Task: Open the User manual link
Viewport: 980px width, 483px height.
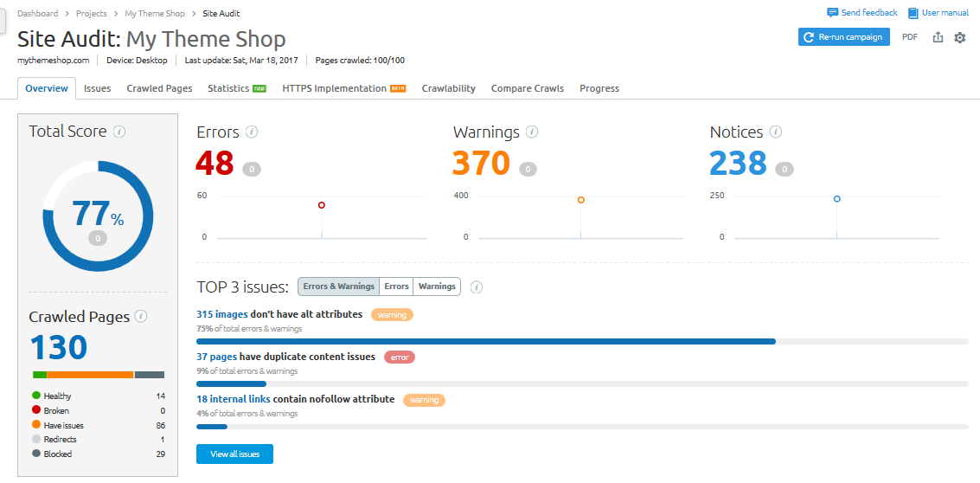Action: pos(945,12)
